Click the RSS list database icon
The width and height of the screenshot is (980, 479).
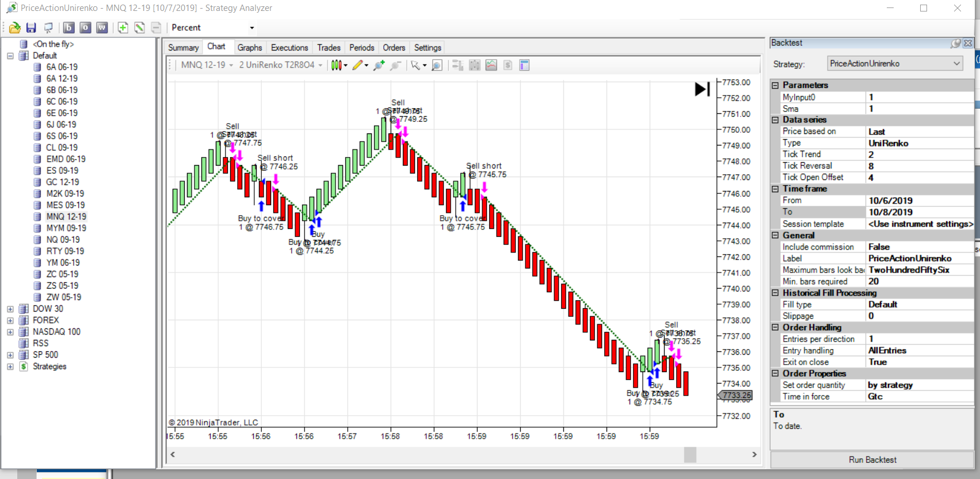(24, 343)
